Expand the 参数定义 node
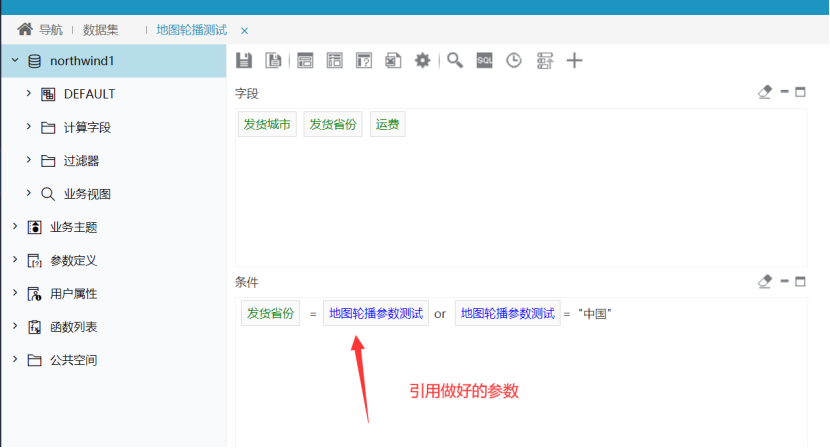Screen dimensions: 830x448 [x=15, y=260]
